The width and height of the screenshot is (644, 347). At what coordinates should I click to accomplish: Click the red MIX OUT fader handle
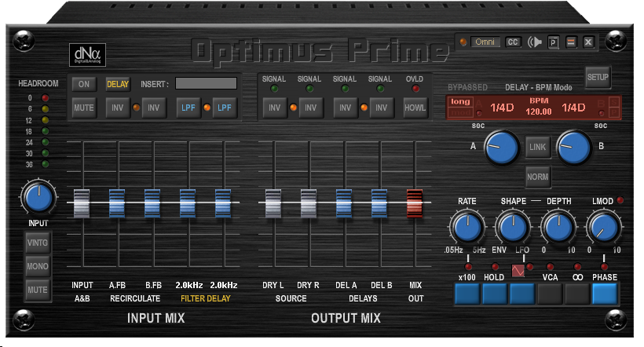coord(415,203)
